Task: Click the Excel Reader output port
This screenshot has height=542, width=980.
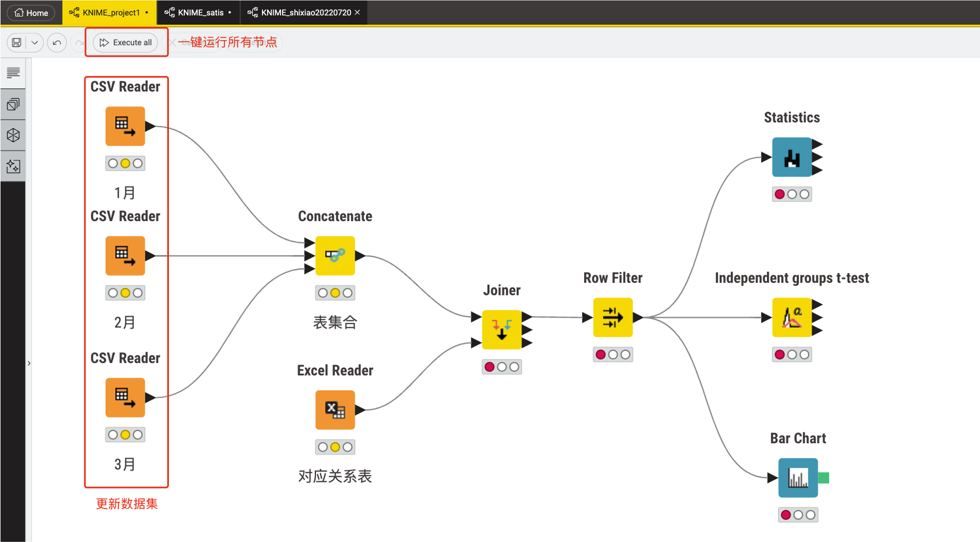Action: [x=361, y=410]
